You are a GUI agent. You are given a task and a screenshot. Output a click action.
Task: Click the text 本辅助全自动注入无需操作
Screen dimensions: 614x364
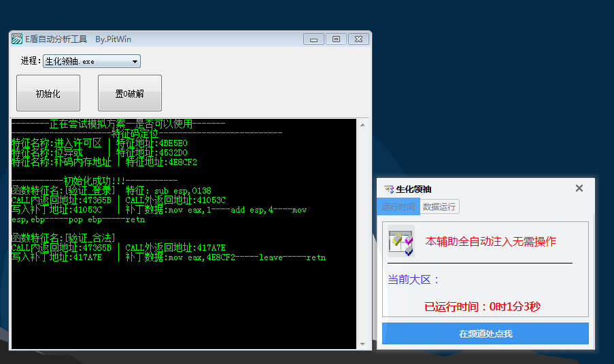pos(491,241)
